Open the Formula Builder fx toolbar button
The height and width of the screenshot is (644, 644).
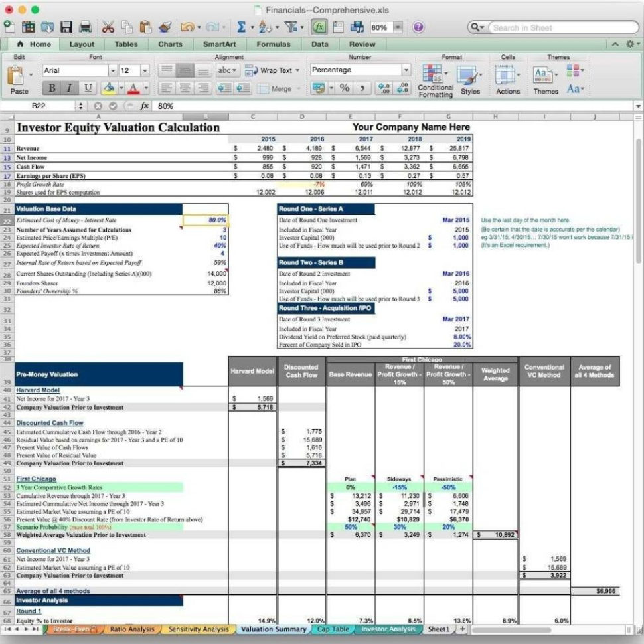pyautogui.click(x=319, y=27)
